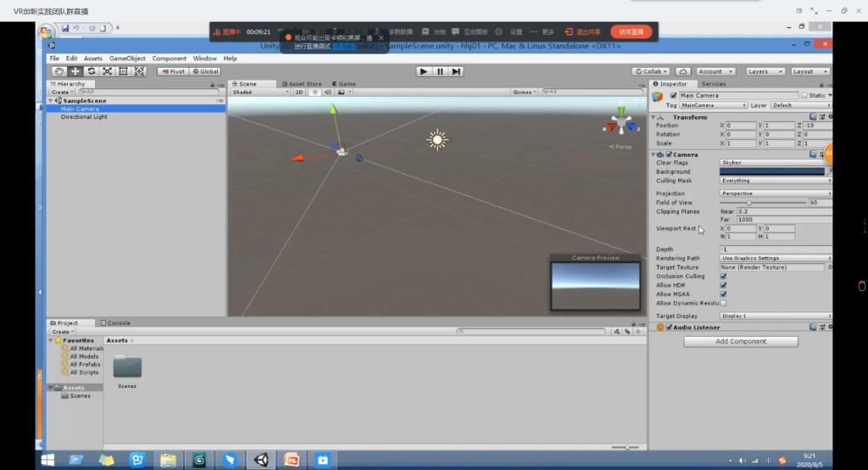Select the Hand tool in Unity toolbar
The height and width of the screenshot is (470, 868).
(58, 71)
